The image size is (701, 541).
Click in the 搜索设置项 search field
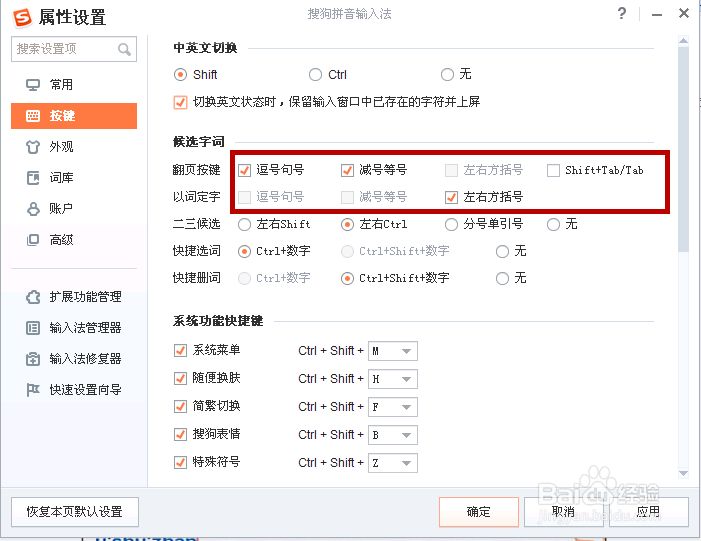[x=63, y=49]
